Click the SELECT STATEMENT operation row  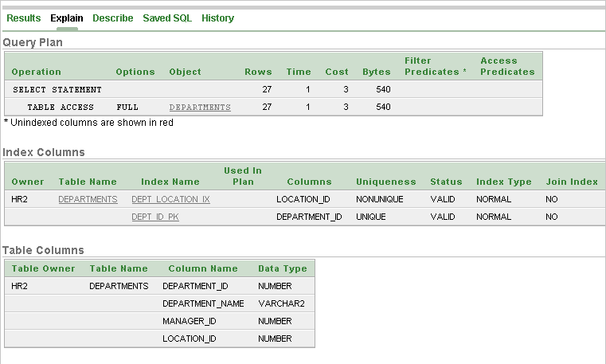(x=57, y=89)
